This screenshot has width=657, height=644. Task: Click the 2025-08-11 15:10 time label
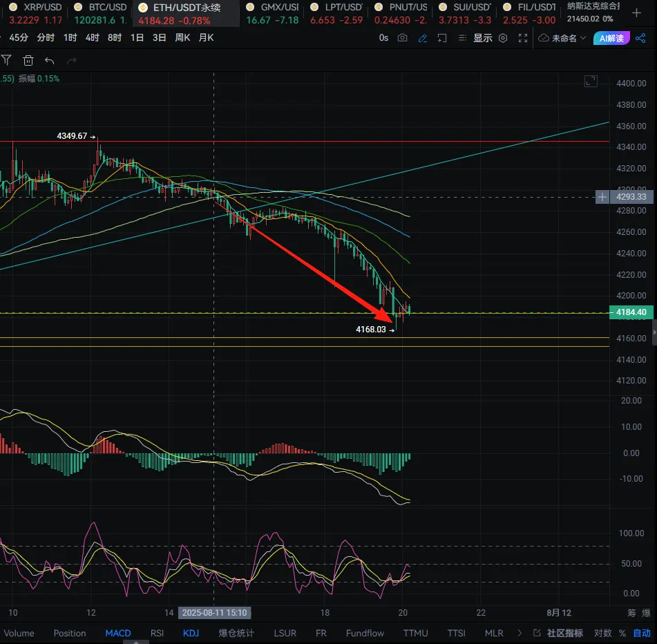[214, 613]
